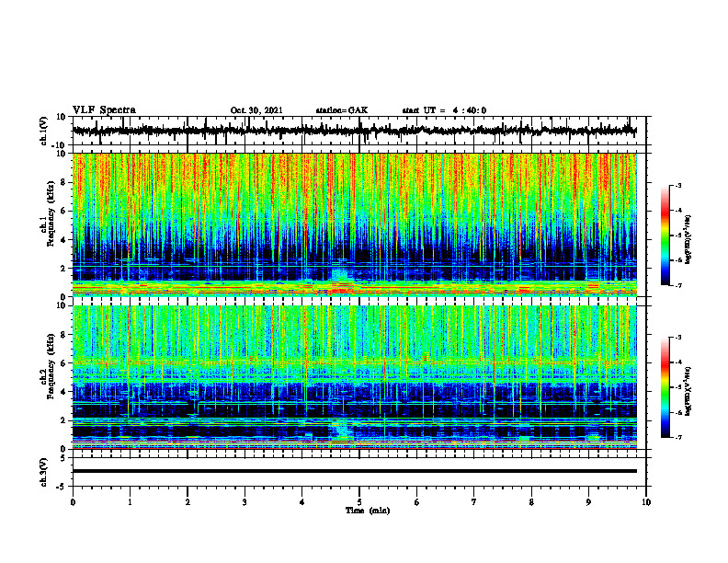Screen dimensions: 728x563
Task: Click time axis tick label "6"
Action: 417,502
